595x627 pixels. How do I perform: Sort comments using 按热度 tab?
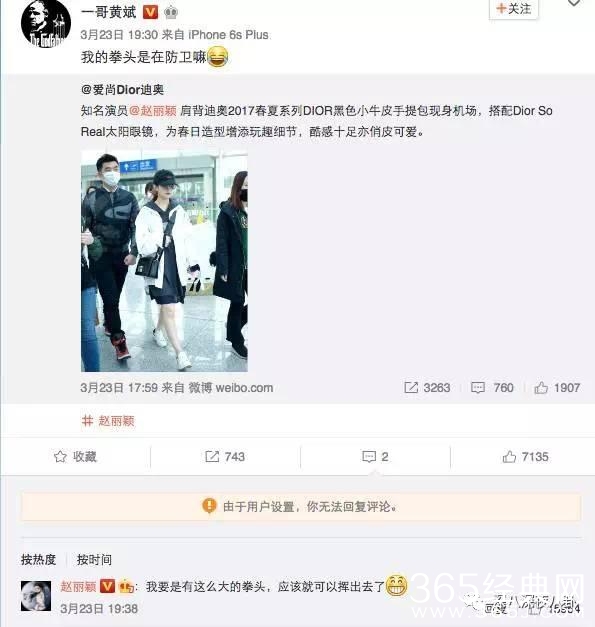pos(38,559)
